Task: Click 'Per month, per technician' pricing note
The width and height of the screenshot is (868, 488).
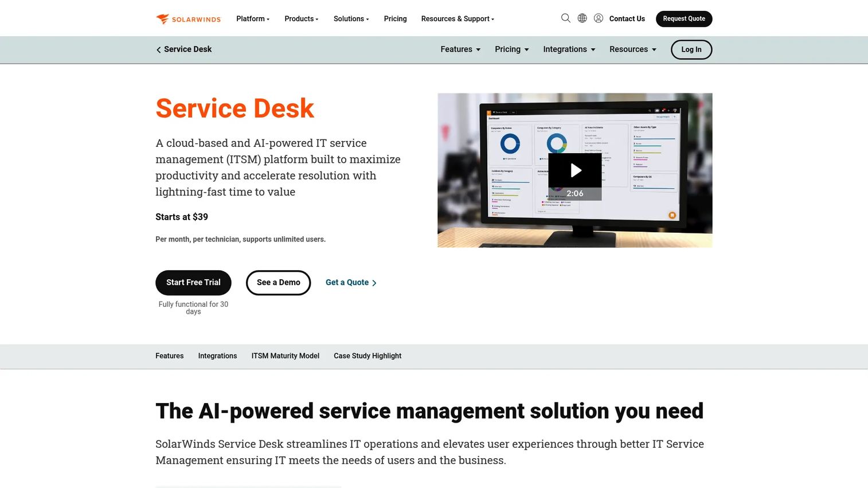Action: click(240, 240)
